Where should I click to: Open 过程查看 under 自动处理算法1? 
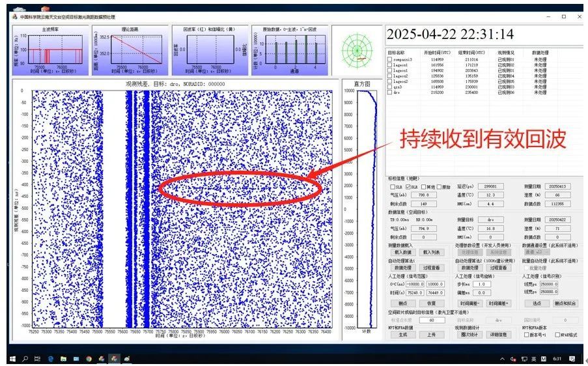[432, 268]
